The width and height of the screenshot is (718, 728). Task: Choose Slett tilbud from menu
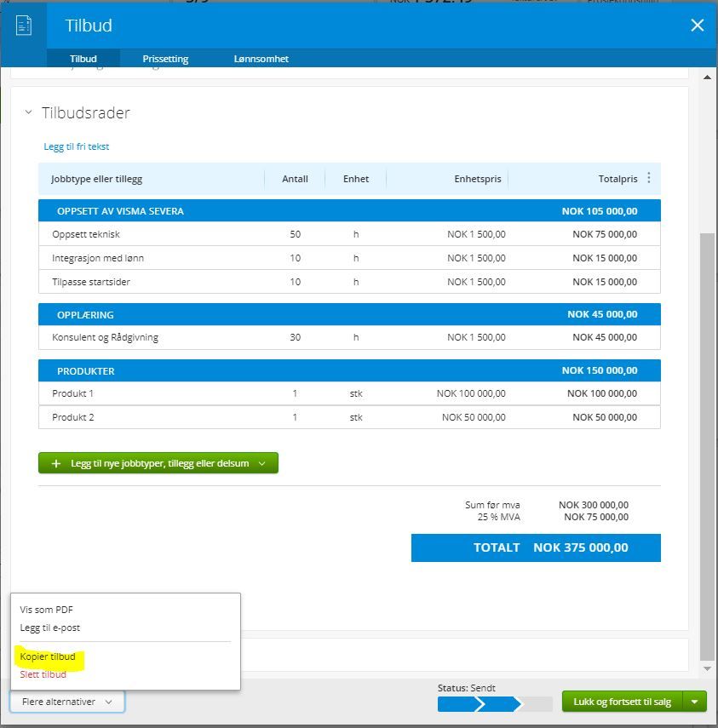pyautogui.click(x=43, y=674)
